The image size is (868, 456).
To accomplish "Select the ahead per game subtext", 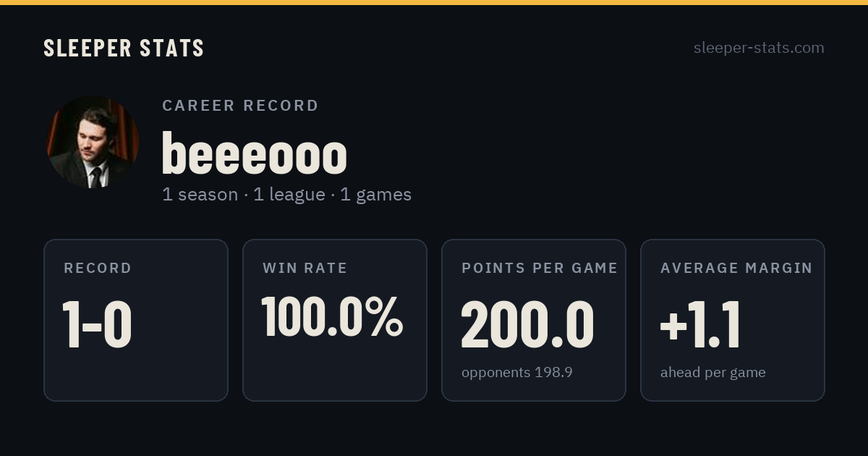I will (713, 373).
